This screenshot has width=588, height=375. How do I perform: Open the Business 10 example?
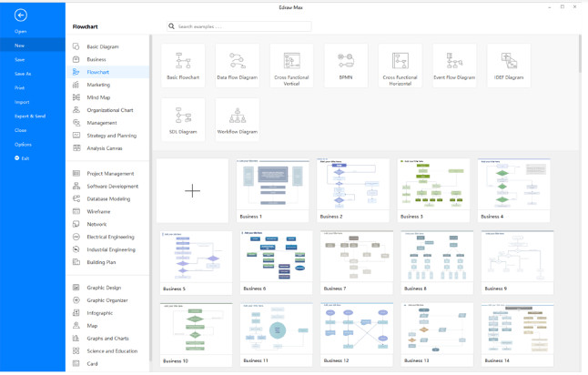coord(196,335)
